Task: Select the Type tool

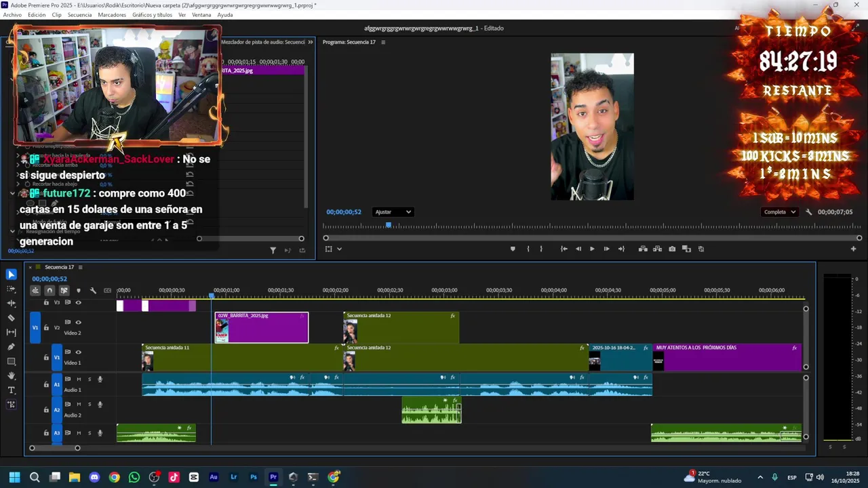Action: (x=12, y=390)
